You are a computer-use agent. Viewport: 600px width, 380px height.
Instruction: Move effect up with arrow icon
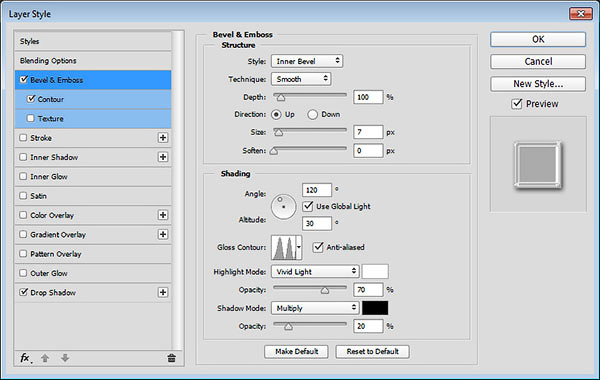tap(45, 358)
